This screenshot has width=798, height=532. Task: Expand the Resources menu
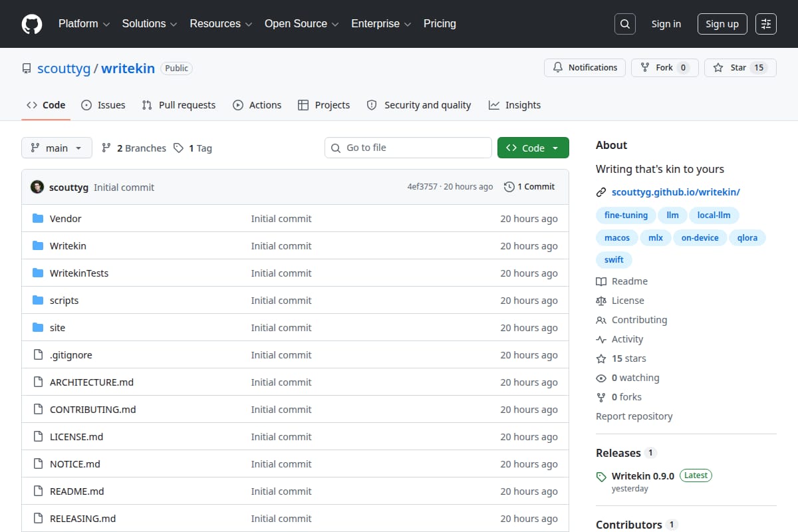click(221, 24)
